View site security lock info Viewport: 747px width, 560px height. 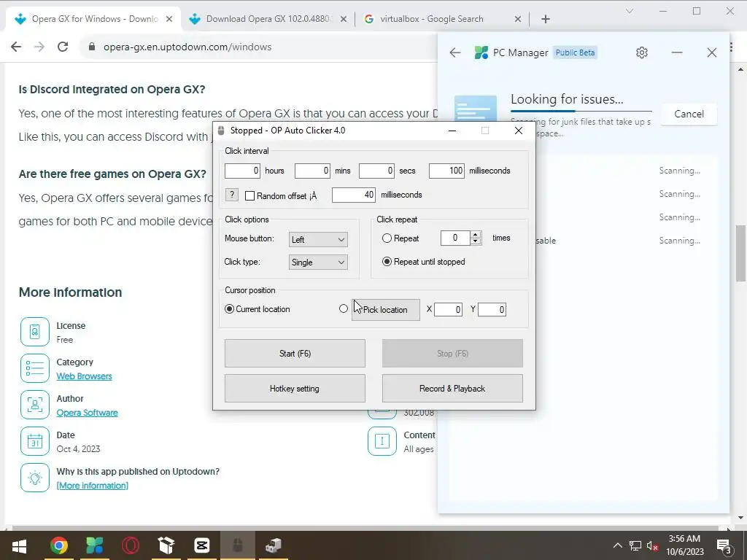[92, 47]
